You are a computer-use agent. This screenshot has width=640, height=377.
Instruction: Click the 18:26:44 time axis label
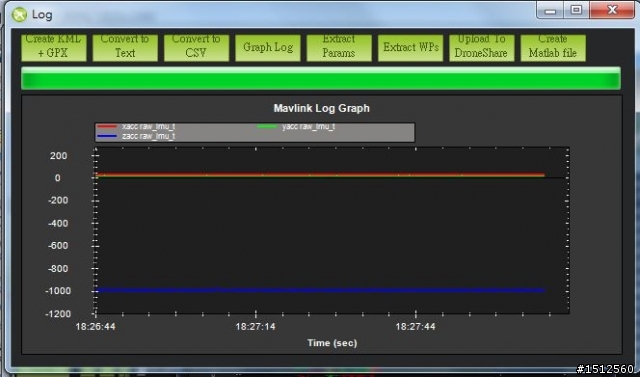click(96, 327)
